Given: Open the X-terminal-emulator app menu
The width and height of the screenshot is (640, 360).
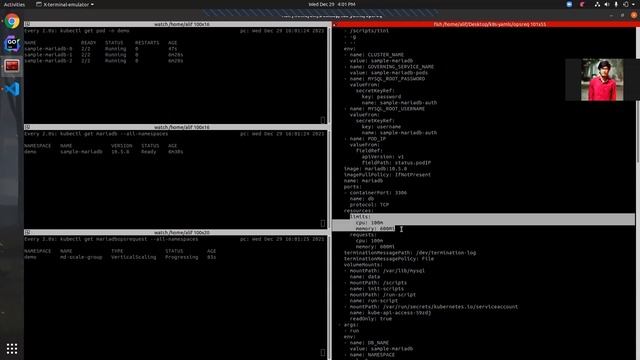Looking at the screenshot, I should (65, 4).
